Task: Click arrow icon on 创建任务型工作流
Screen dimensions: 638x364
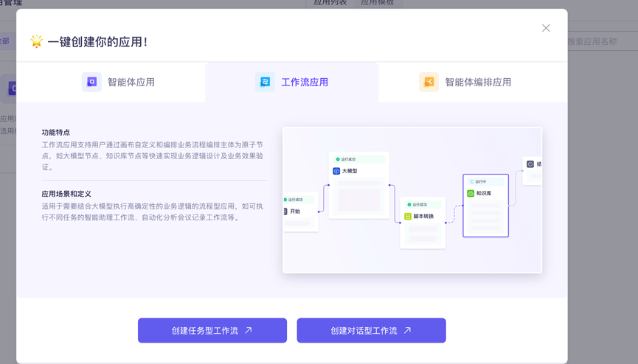Action: (249, 330)
